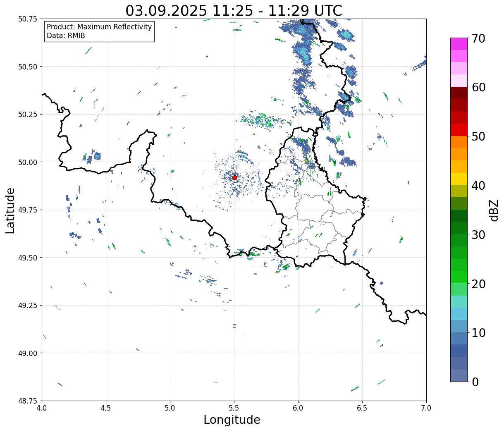Click the colorbar tick label 0

tap(475, 382)
